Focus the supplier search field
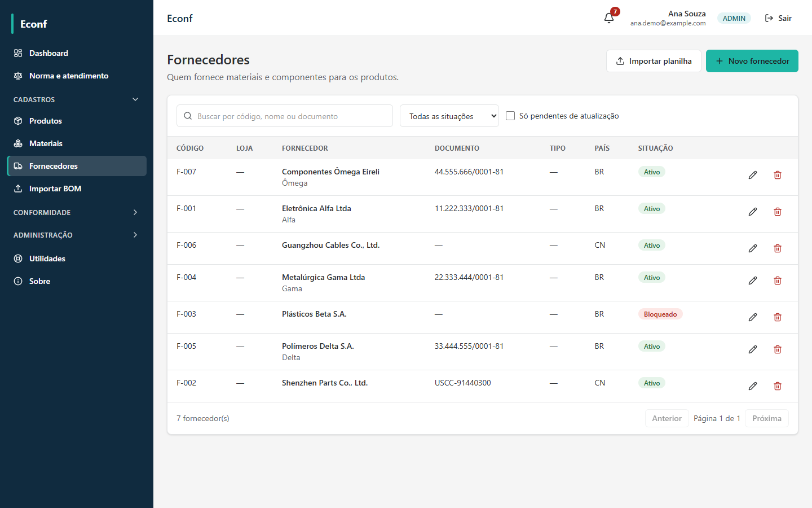Viewport: 812px width, 508px height. (285, 116)
